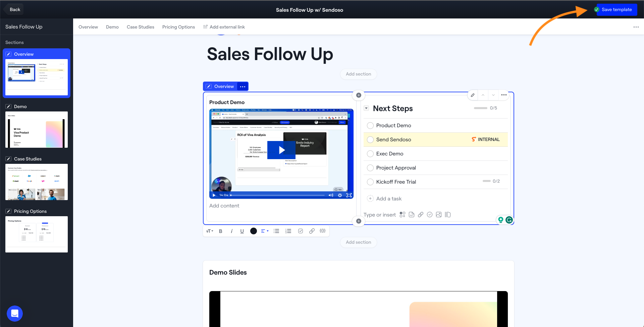
Task: Click the green lightbulb suggestion icon
Action: [x=501, y=220]
